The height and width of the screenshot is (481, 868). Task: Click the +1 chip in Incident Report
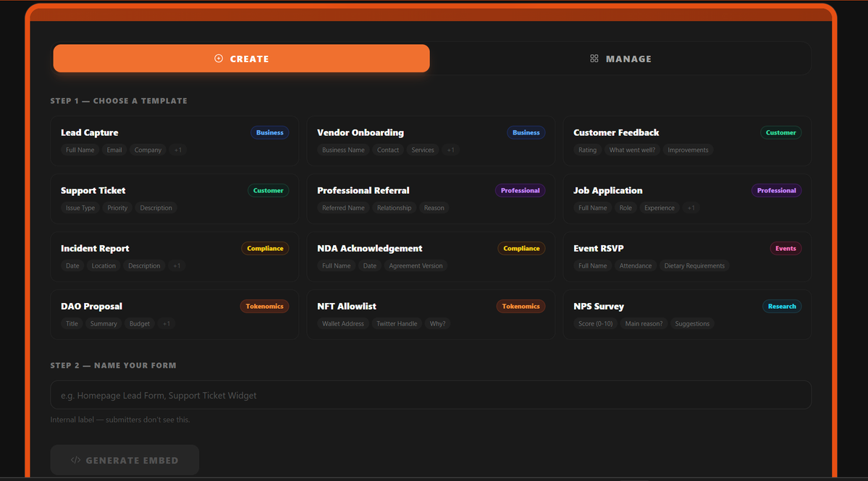tap(177, 266)
